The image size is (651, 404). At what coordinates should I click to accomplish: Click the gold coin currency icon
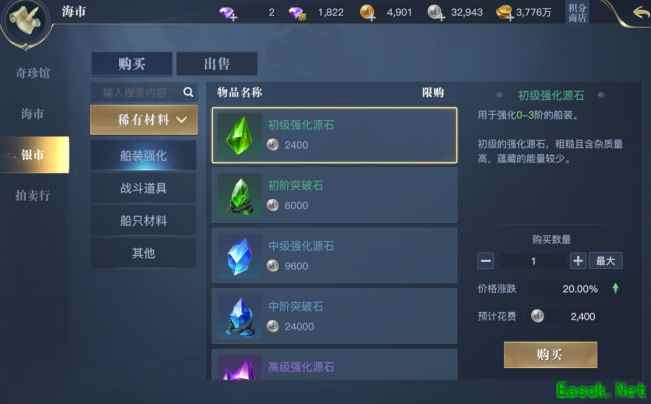(367, 12)
